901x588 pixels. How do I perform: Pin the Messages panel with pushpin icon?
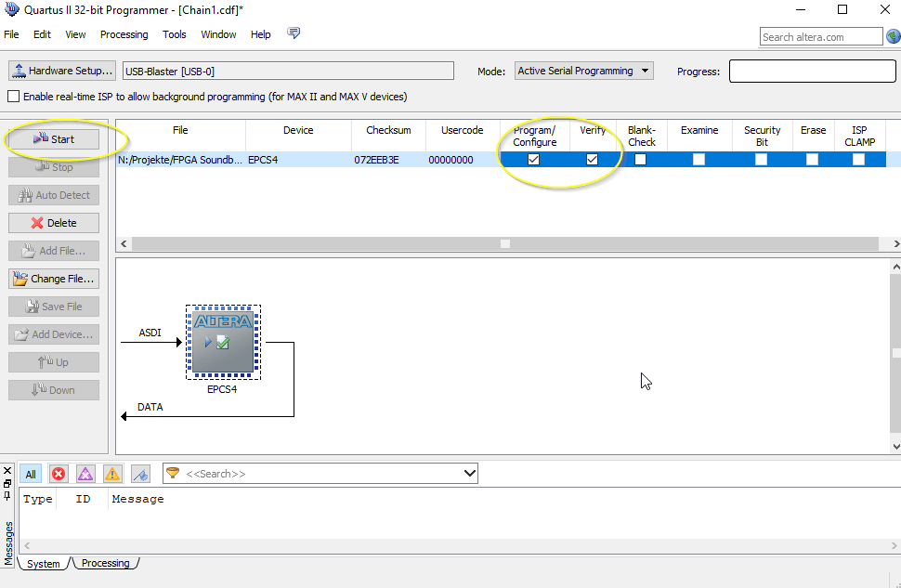pyautogui.click(x=7, y=484)
